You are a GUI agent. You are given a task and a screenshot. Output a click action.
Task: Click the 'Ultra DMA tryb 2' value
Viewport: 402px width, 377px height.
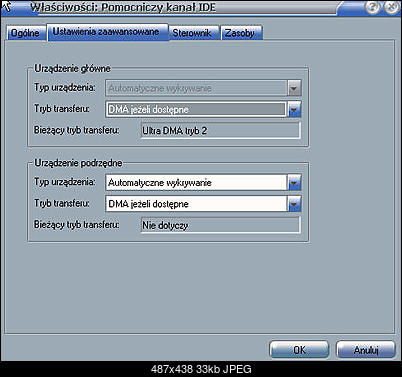pyautogui.click(x=220, y=131)
